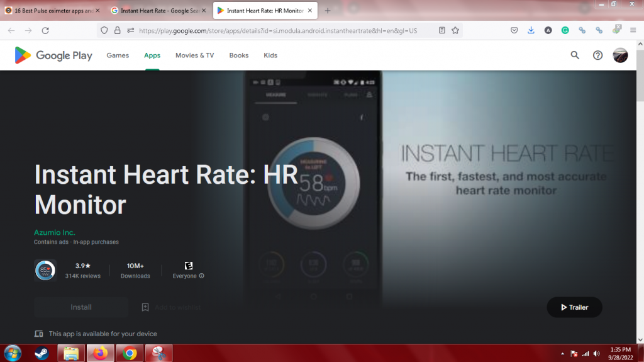Open Google Chrome from taskbar
Viewport: 644px width, 362px height.
[x=130, y=353]
